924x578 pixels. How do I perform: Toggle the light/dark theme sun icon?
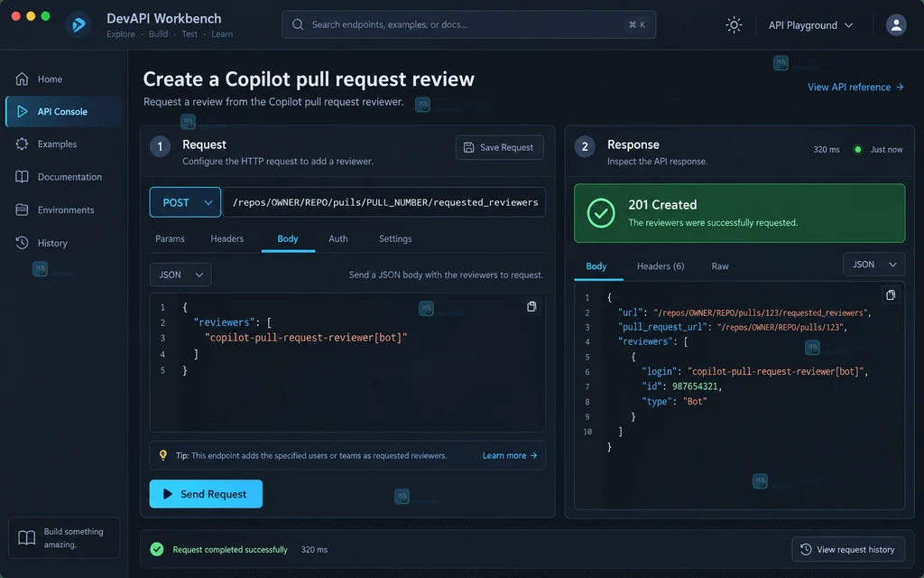click(734, 24)
